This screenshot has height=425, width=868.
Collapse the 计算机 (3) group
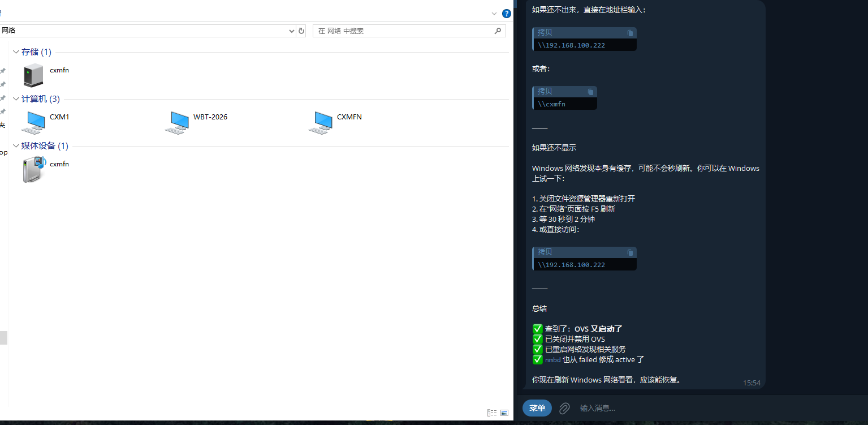16,99
